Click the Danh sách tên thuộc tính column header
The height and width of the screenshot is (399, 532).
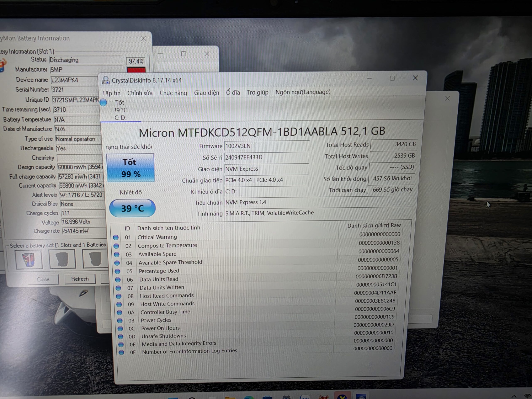[x=169, y=228]
